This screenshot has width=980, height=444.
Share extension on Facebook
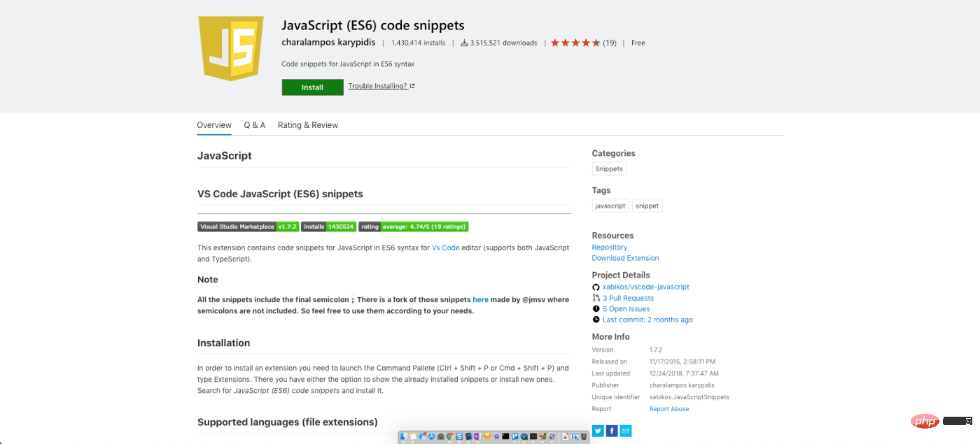(612, 431)
